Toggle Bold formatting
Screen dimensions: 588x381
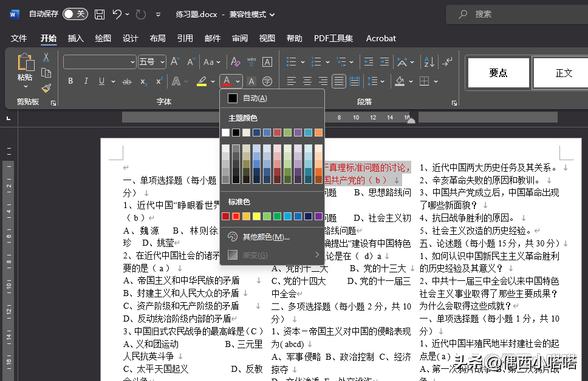pos(70,81)
